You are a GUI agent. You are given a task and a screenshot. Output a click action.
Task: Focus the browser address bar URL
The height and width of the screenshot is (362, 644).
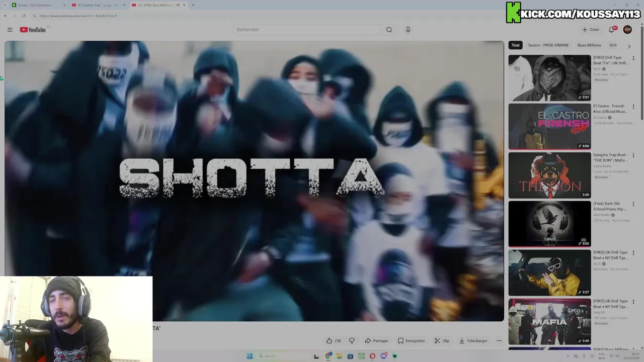(78, 16)
